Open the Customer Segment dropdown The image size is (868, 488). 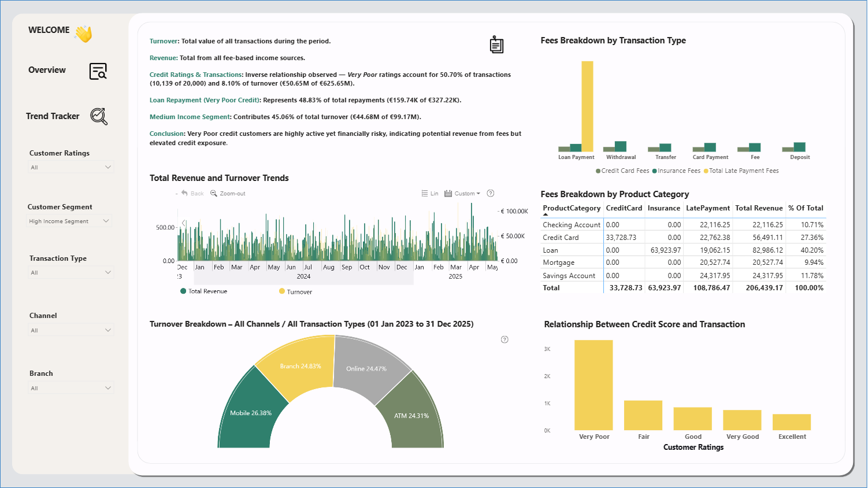(70, 221)
